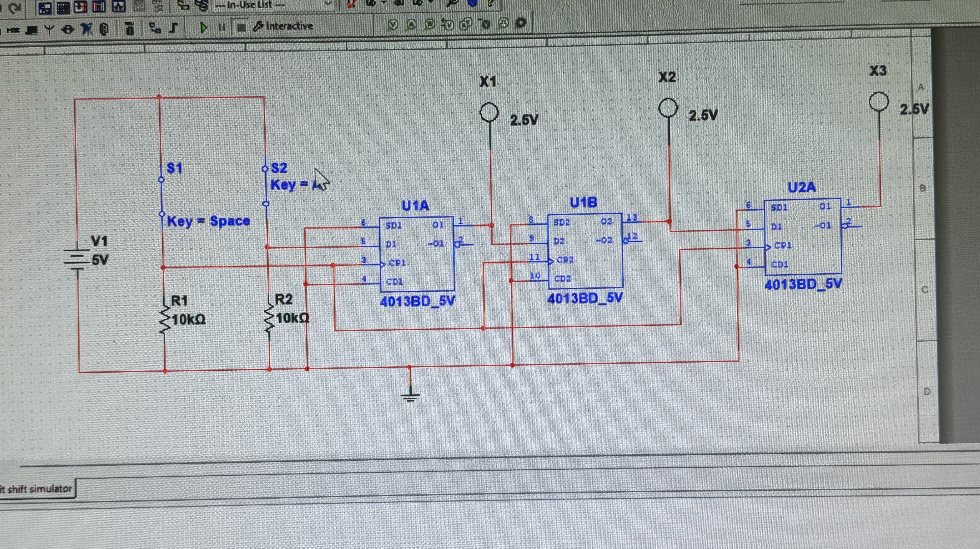Start the simulation with the green Run button
The height and width of the screenshot is (549, 980).
pos(203,27)
